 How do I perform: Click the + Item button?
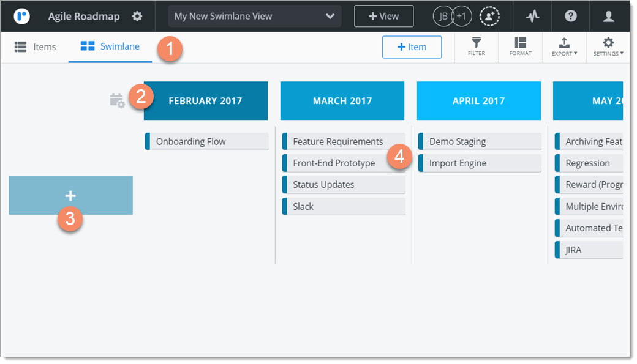click(412, 47)
